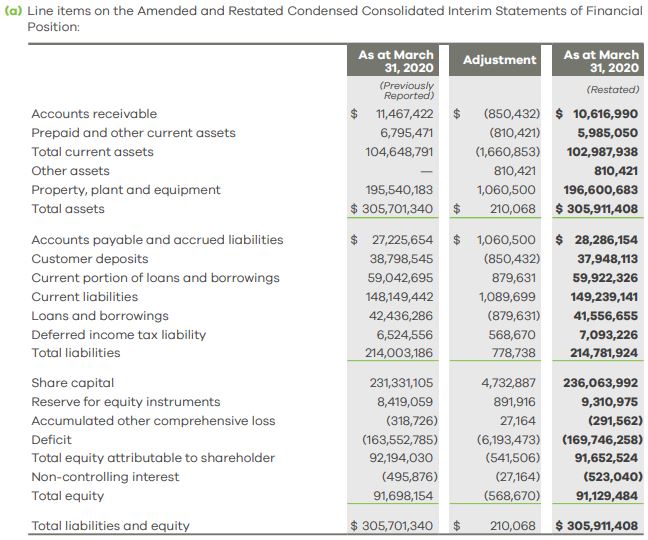Click the 'Other assets' row label
Viewport: 648px width, 540px height.
[x=71, y=171]
